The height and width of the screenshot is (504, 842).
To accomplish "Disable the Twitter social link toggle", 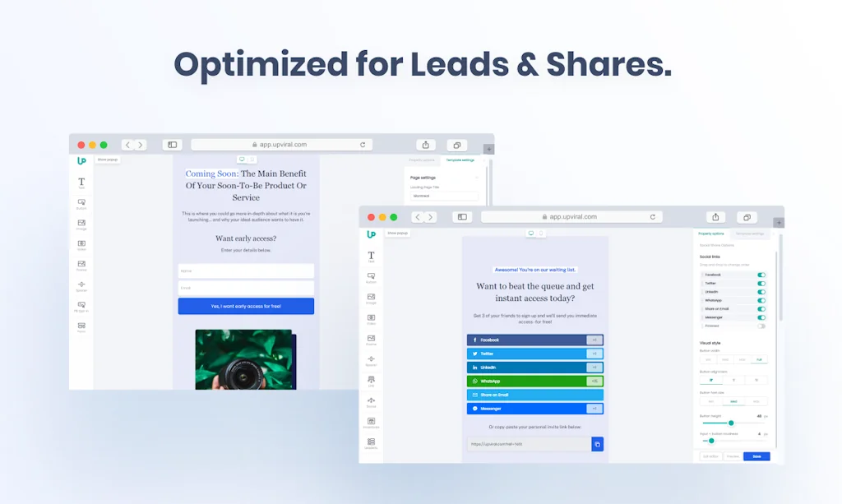I will point(761,284).
